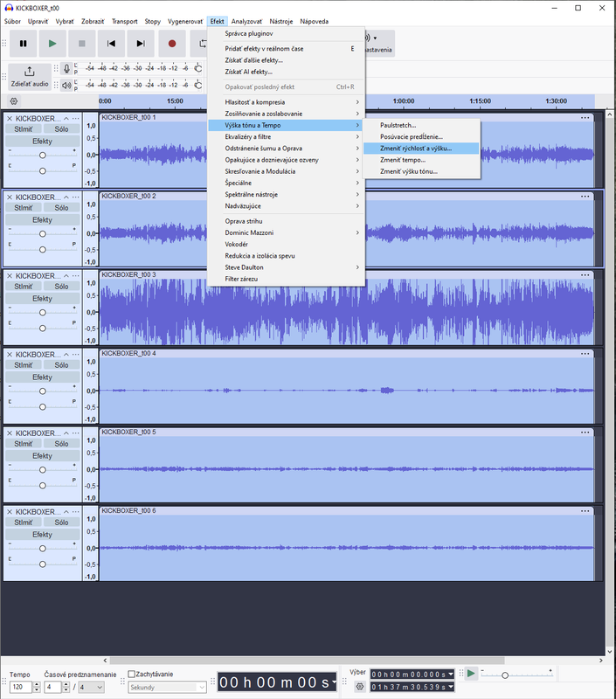The height and width of the screenshot is (699, 616).
Task: Click the microphone record meter icon
Action: 66,69
